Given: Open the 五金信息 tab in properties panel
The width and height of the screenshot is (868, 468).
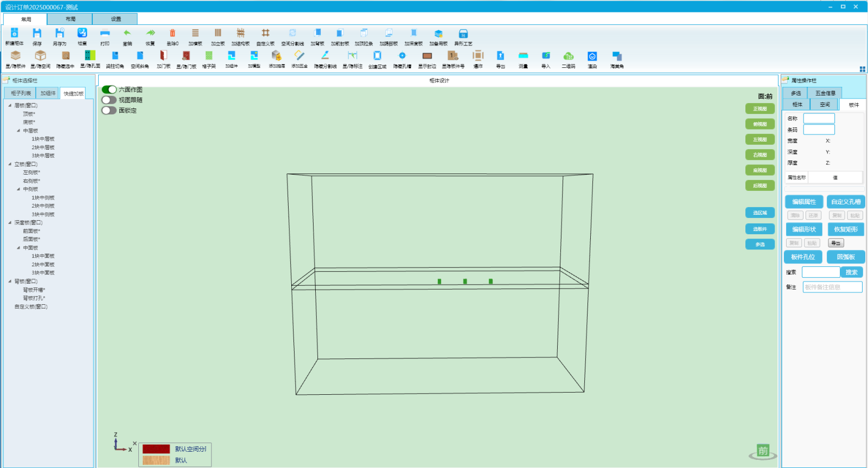Looking at the screenshot, I should (825, 93).
